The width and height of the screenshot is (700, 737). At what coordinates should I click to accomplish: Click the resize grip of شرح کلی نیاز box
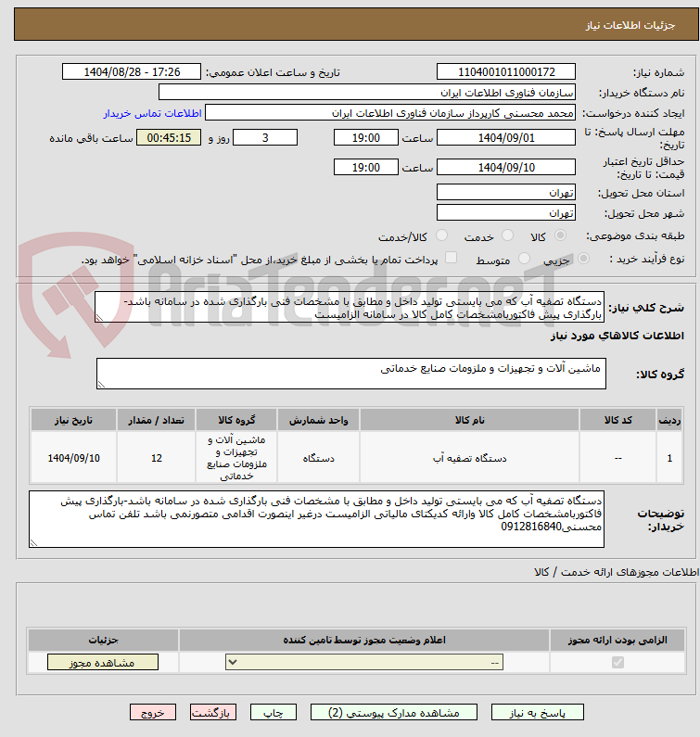99,318
